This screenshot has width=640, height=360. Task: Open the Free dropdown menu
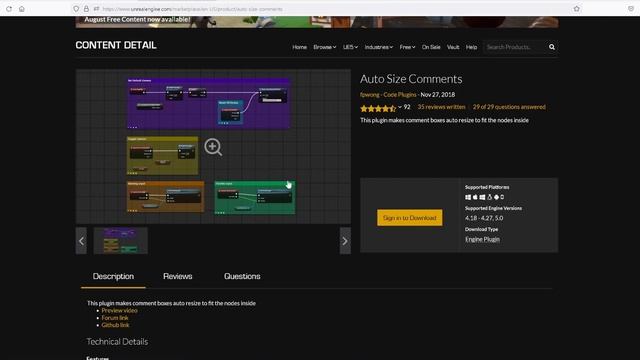(407, 47)
